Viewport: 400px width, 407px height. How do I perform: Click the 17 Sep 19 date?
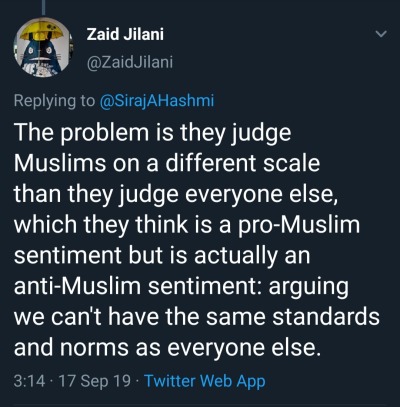[x=94, y=381]
